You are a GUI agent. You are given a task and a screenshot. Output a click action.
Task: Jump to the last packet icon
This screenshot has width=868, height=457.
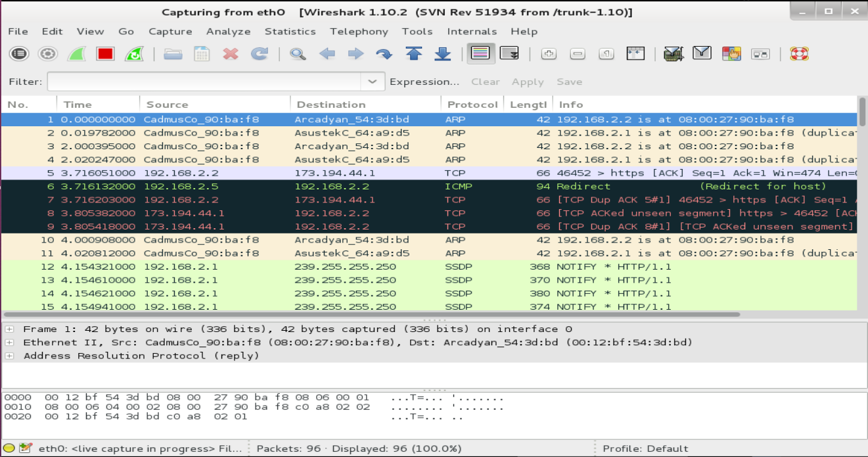(x=443, y=54)
